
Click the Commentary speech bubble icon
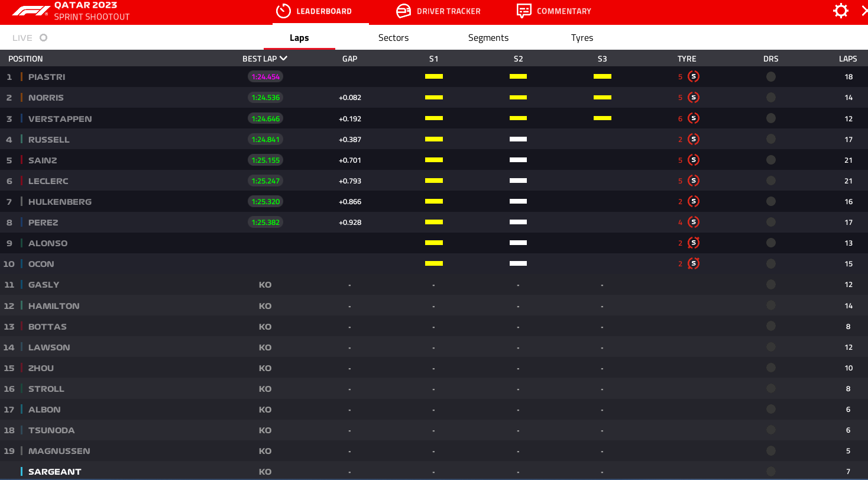click(524, 11)
